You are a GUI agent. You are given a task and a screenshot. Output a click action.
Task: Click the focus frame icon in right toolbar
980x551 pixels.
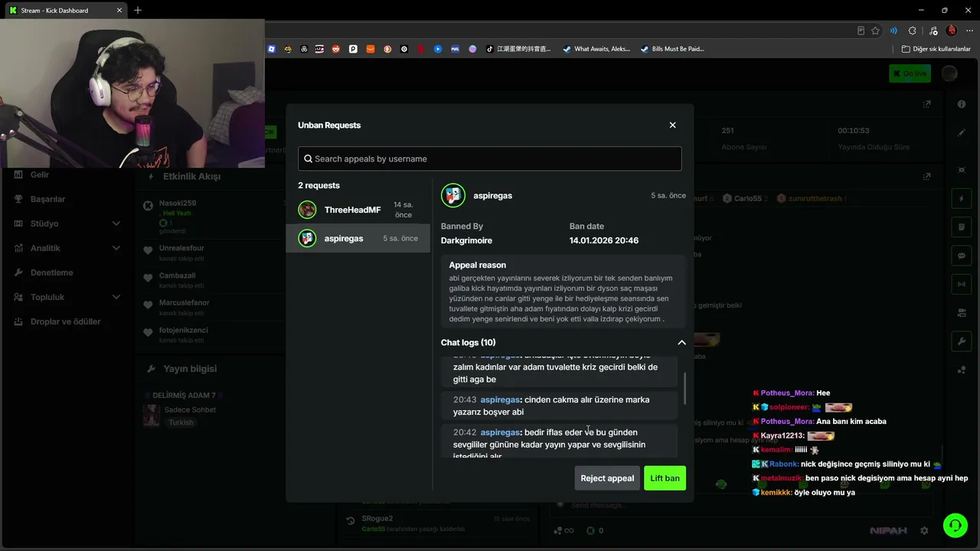[x=962, y=169]
